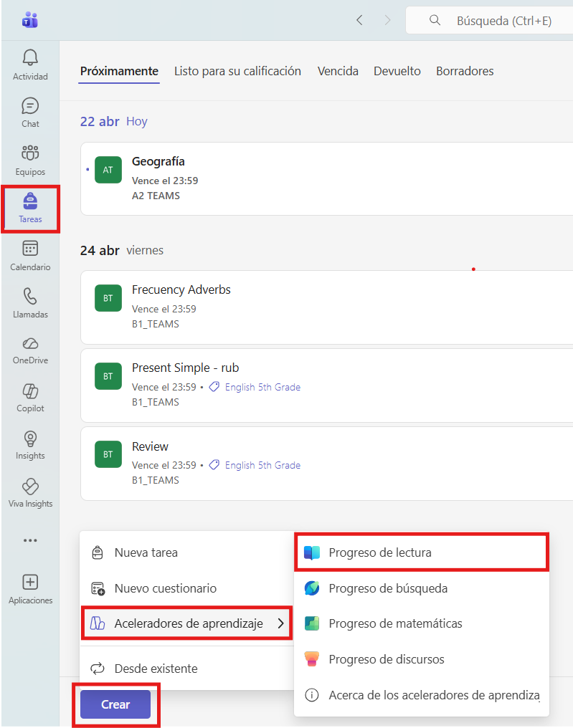Click the search magnifier icon

[435, 20]
